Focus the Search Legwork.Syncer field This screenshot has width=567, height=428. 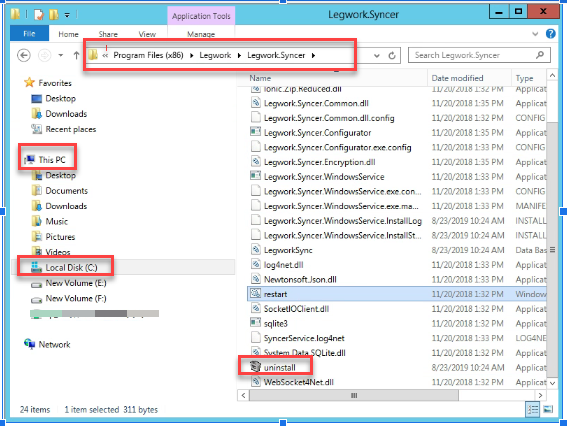479,55
